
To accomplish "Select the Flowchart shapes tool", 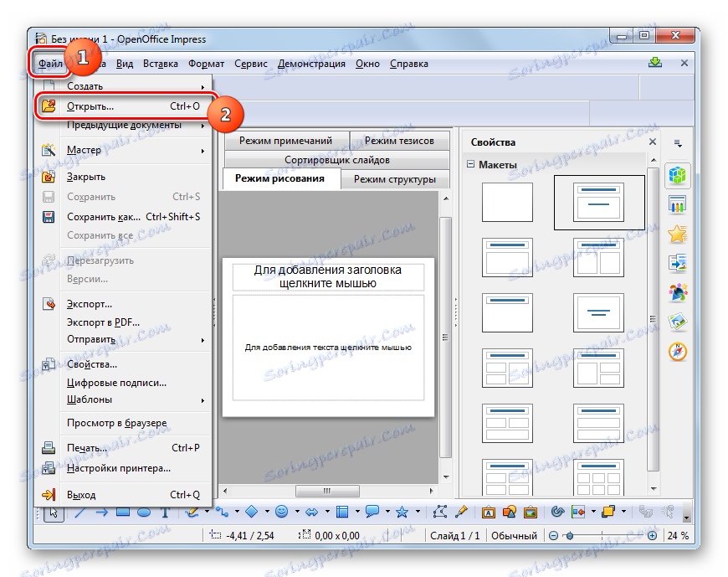I will point(342,512).
